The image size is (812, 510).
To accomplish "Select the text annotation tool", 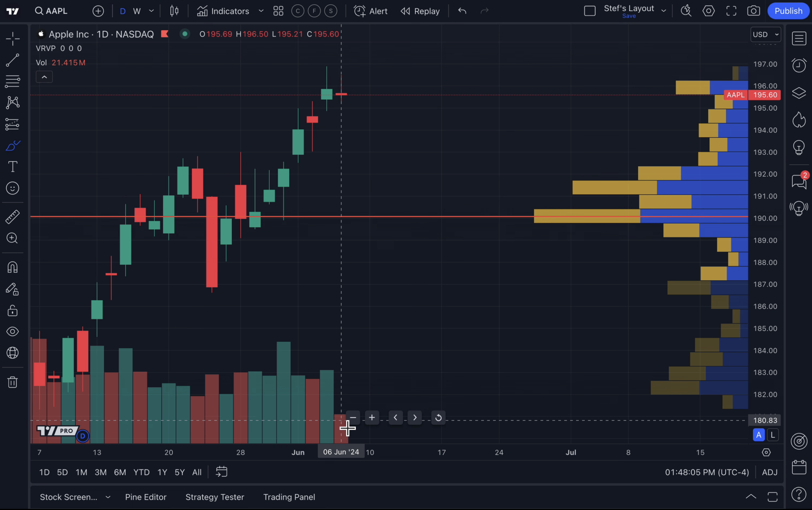I will pyautogui.click(x=12, y=166).
